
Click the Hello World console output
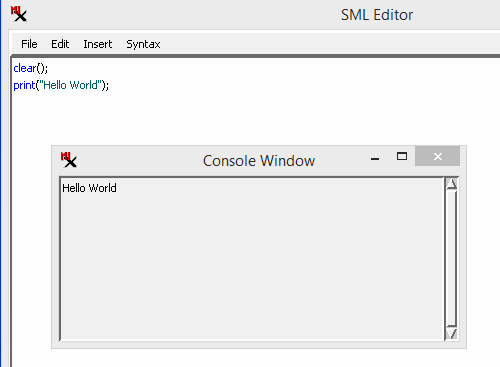(89, 188)
